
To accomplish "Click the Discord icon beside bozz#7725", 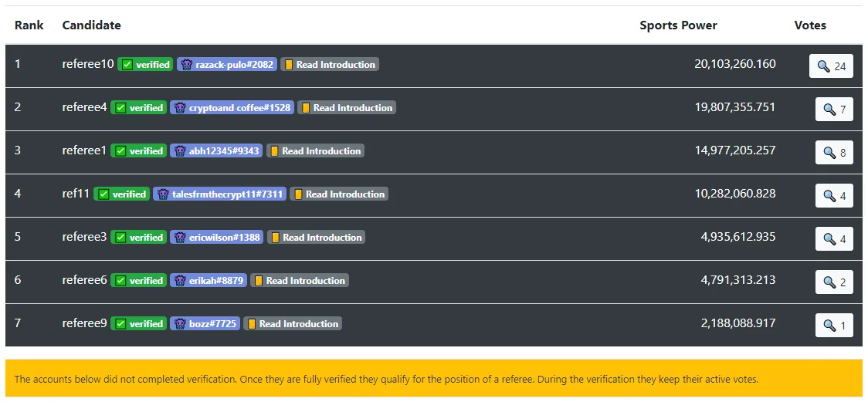I will pyautogui.click(x=180, y=323).
